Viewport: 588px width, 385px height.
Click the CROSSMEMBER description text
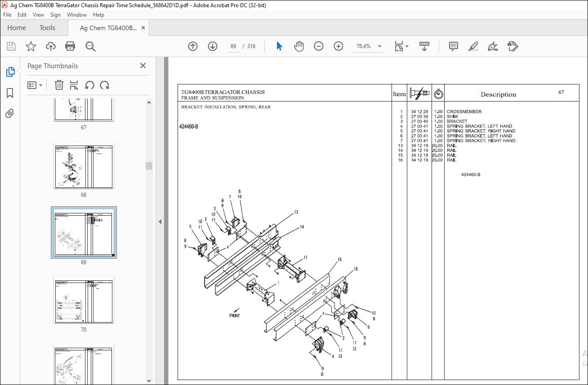coord(464,112)
